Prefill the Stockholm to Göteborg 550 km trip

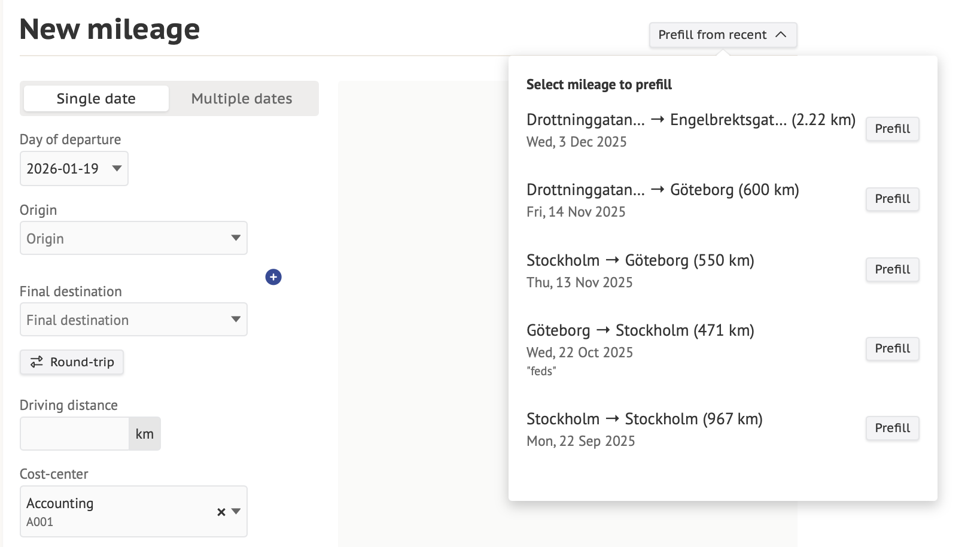(x=892, y=269)
